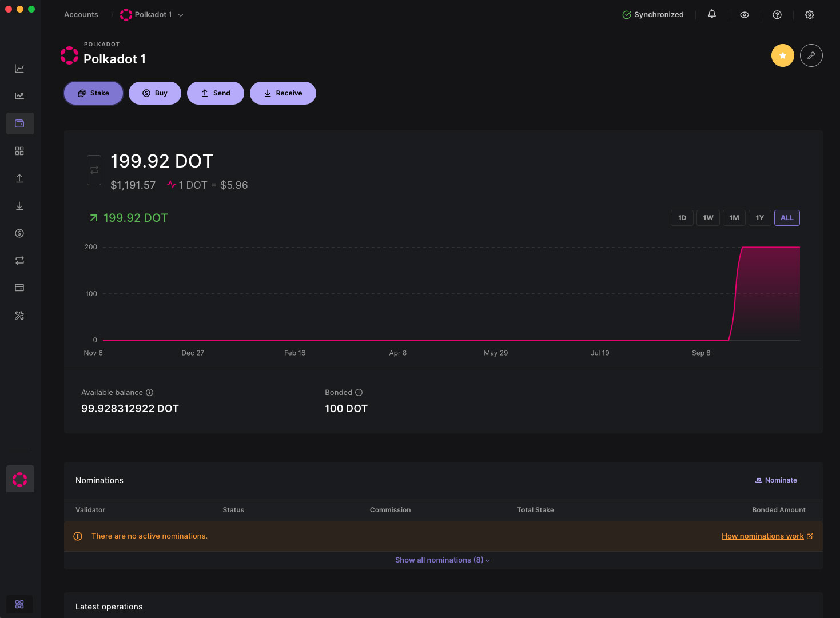Open the Polkadot 1 account dropdown

pyautogui.click(x=152, y=15)
